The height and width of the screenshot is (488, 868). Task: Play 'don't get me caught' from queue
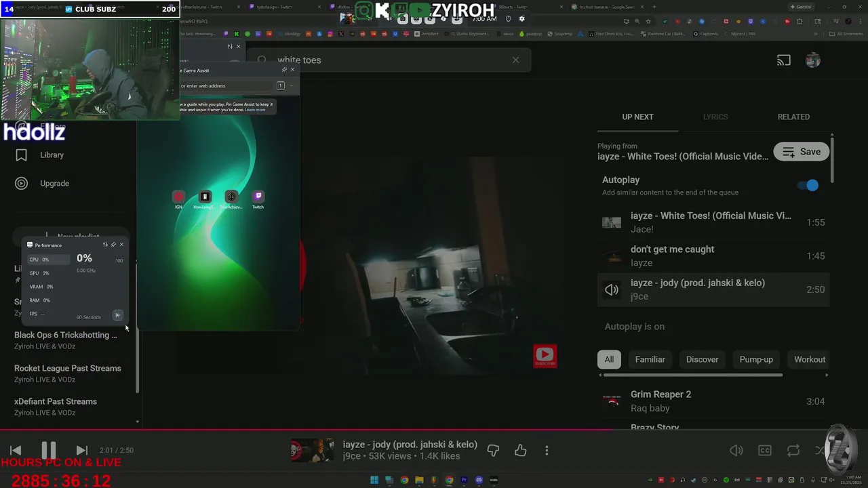tap(712, 256)
